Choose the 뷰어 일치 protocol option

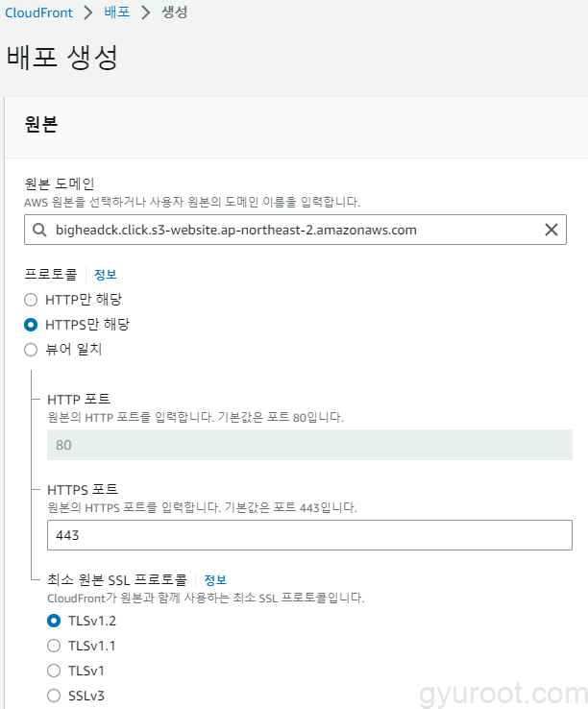[31, 350]
